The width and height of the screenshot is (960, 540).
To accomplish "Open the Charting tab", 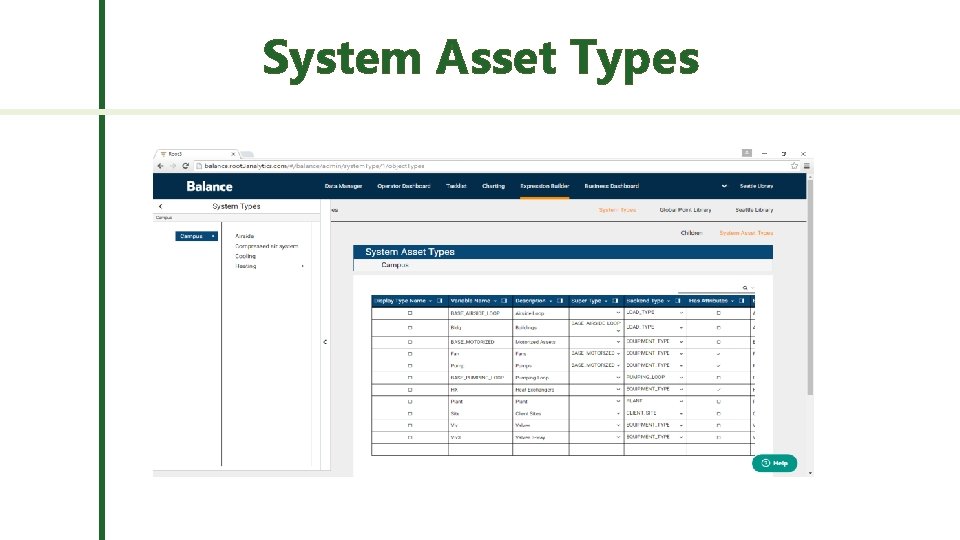I will click(x=493, y=186).
